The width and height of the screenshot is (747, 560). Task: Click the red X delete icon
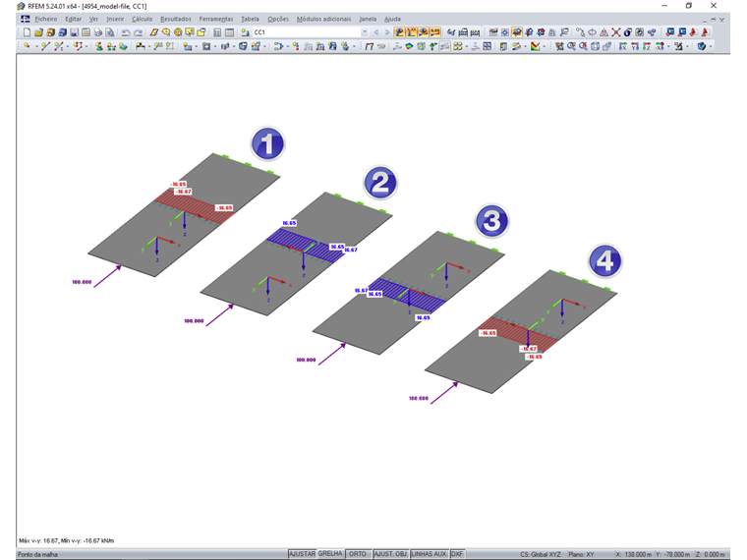point(615,32)
